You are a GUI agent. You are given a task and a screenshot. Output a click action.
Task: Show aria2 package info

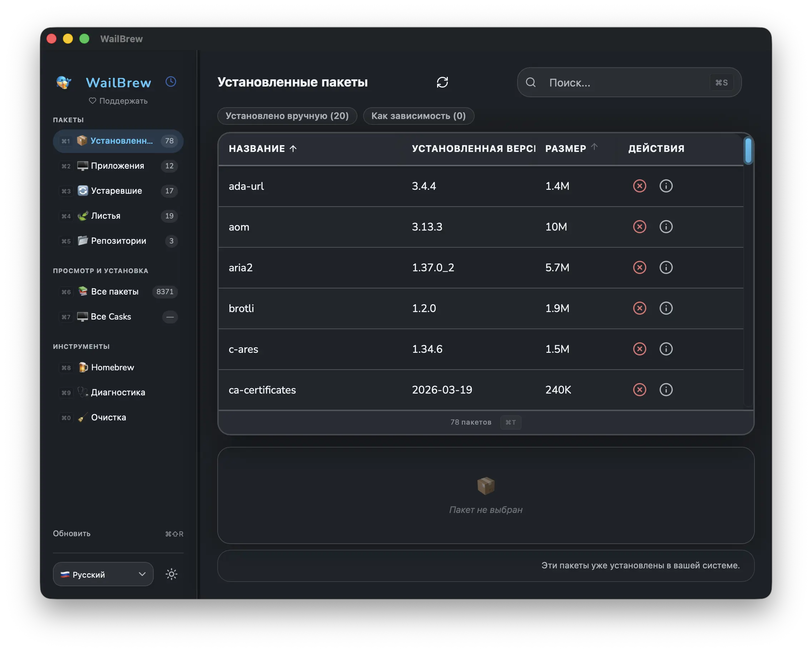[x=666, y=267]
